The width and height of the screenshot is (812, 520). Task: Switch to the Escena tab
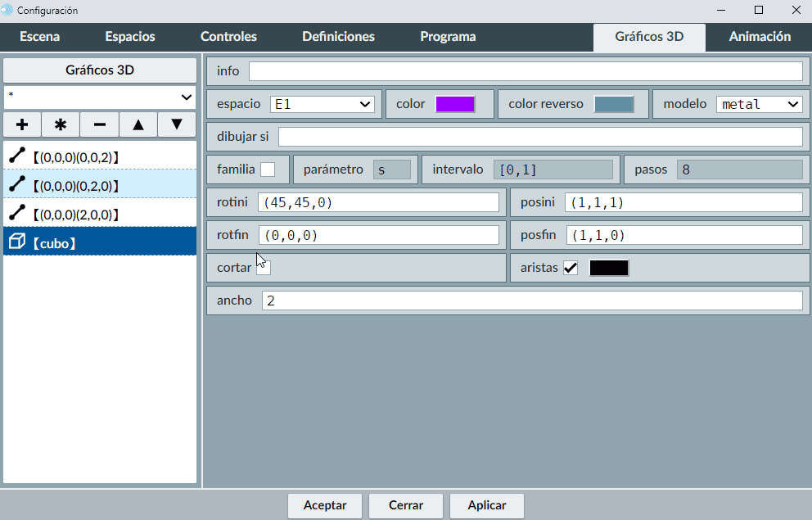pos(39,37)
